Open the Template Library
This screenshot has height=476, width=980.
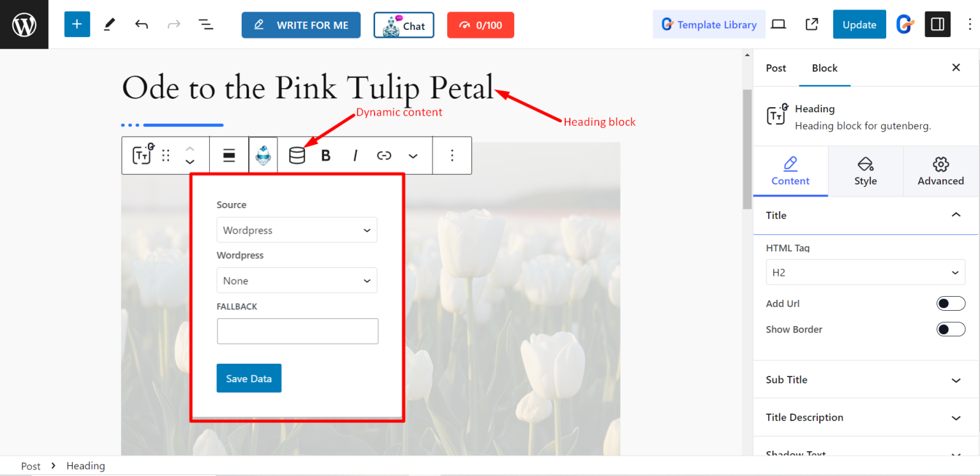(708, 24)
